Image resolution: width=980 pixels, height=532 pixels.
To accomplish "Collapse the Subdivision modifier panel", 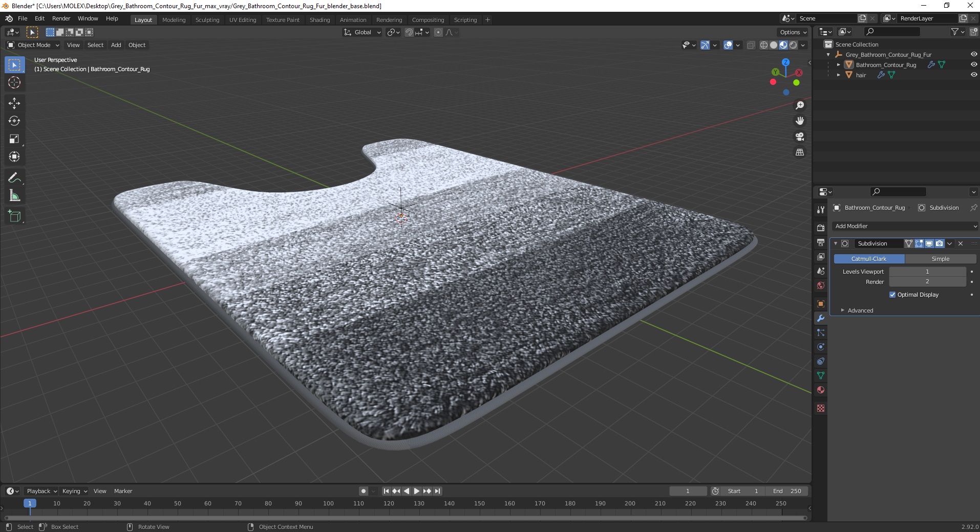I will click(x=836, y=243).
